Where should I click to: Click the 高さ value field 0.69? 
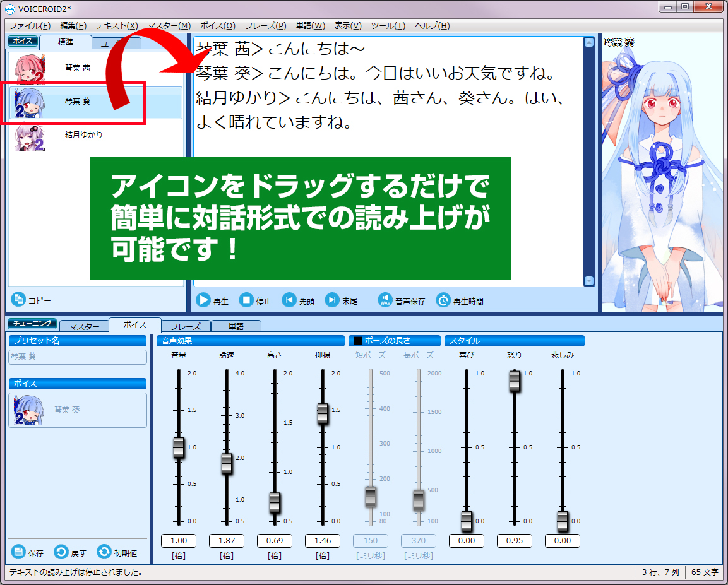tap(275, 540)
